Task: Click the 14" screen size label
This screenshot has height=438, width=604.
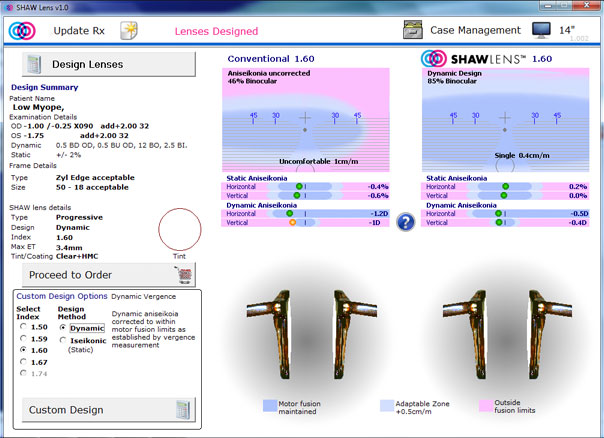Action: (x=567, y=30)
